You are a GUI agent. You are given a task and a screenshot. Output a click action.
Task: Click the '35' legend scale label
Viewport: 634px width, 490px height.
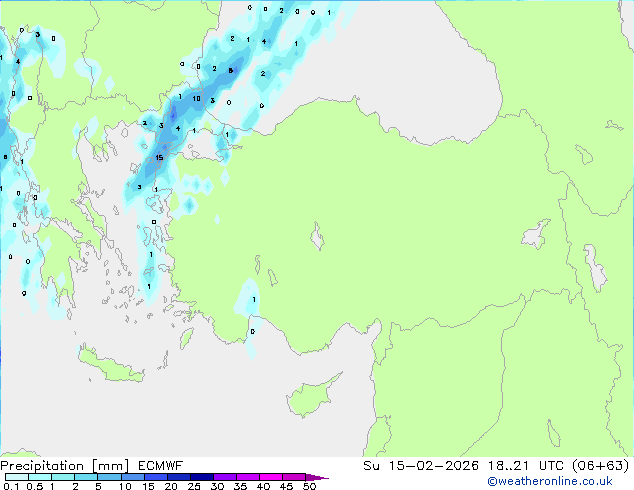point(240,486)
